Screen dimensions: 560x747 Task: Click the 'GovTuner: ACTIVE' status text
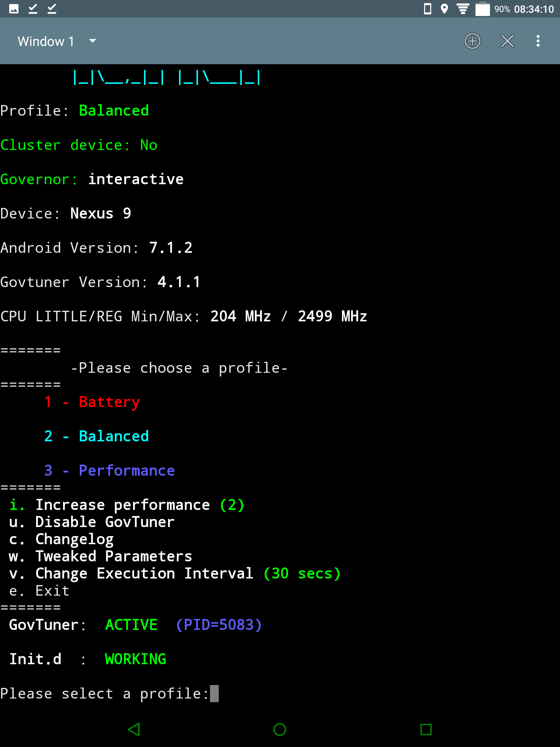(x=83, y=625)
